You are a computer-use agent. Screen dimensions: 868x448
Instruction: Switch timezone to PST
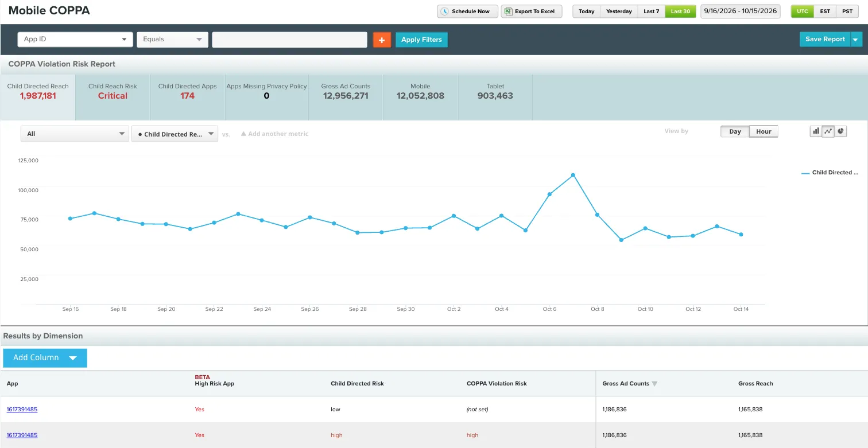847,11
